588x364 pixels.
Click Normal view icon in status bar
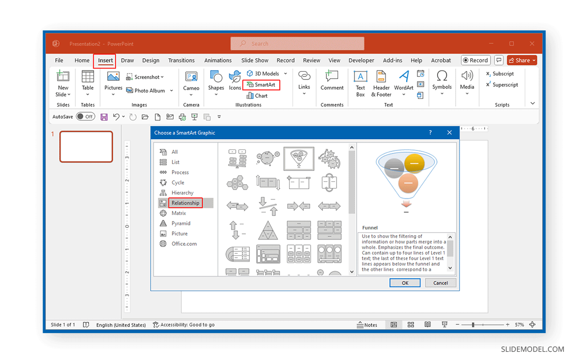click(x=394, y=325)
